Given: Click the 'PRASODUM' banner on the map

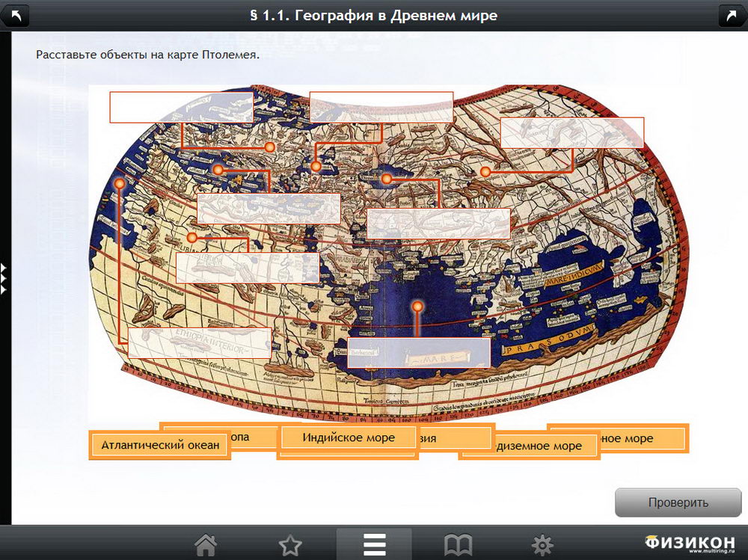Looking at the screenshot, I should coord(548,342).
